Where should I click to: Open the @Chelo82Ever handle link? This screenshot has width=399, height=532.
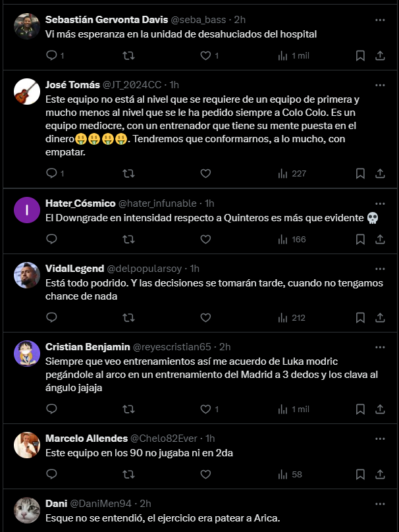[163, 439]
